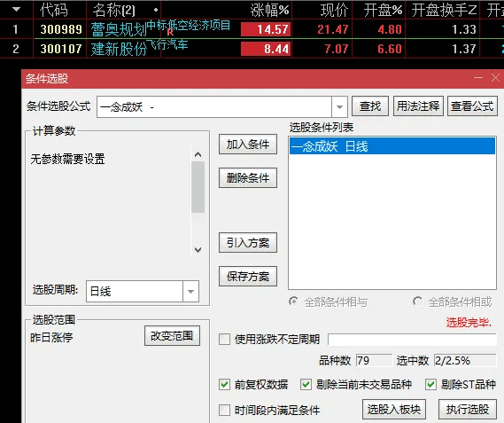Screen dimensions: 504x423
Task: Click the 选中数 field 2/2.5%
Action: (465, 360)
